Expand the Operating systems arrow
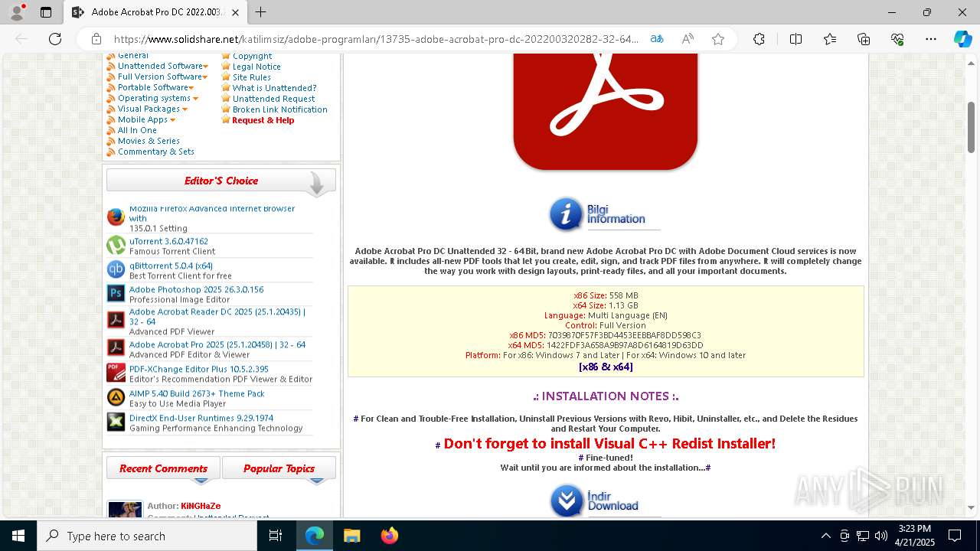Screen dimensions: 980x551 (x=195, y=99)
